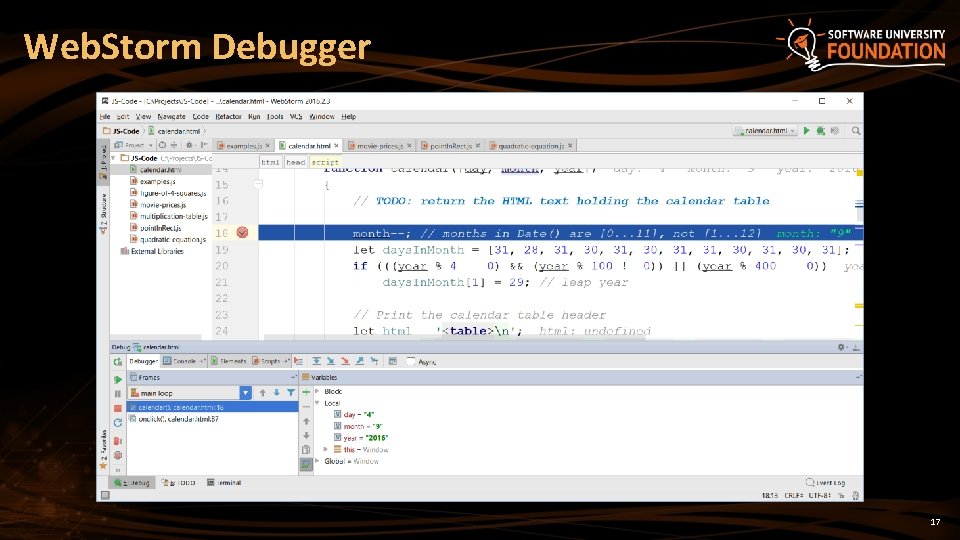Click the Force Step Into red arrow
Screen dimensions: 960x540
[345, 361]
